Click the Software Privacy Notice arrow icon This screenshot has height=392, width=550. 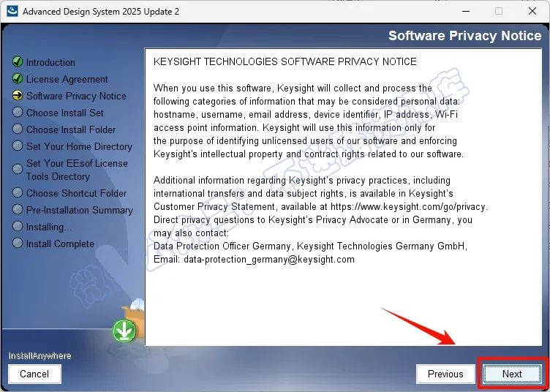[x=18, y=95]
